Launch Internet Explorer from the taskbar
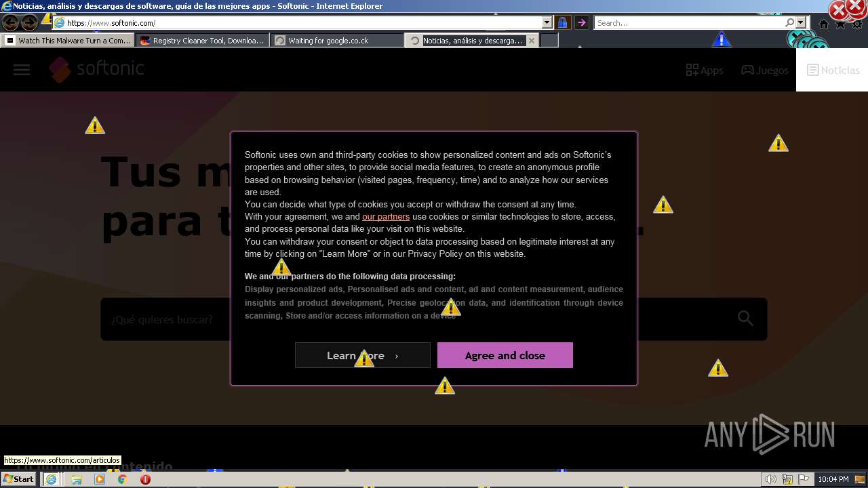This screenshot has width=868, height=488. [51, 479]
